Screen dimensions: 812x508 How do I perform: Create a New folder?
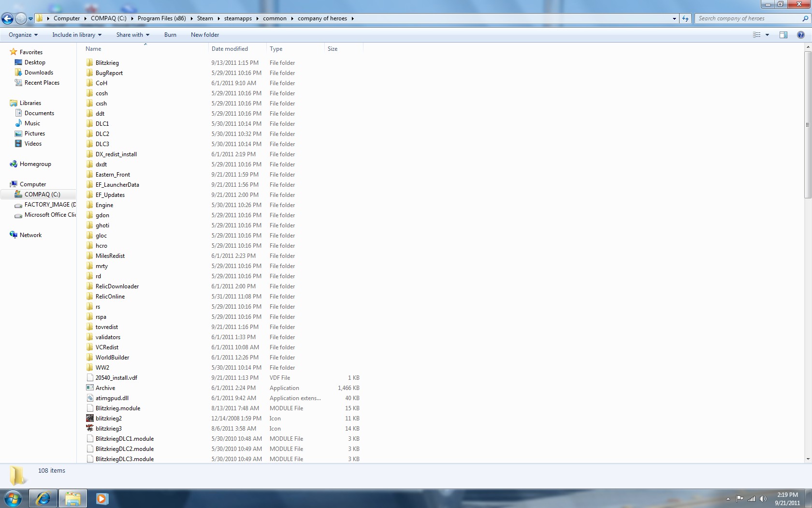click(205, 35)
